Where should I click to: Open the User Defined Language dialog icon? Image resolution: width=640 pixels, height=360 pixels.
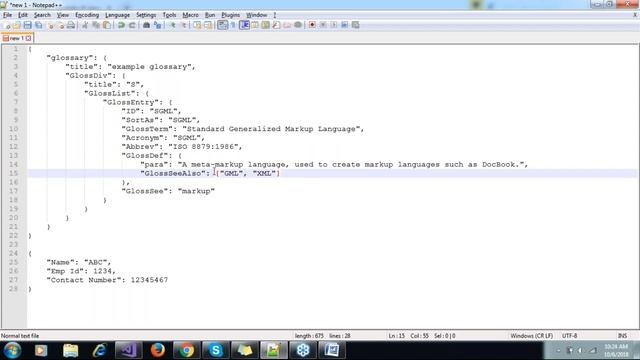tap(254, 25)
